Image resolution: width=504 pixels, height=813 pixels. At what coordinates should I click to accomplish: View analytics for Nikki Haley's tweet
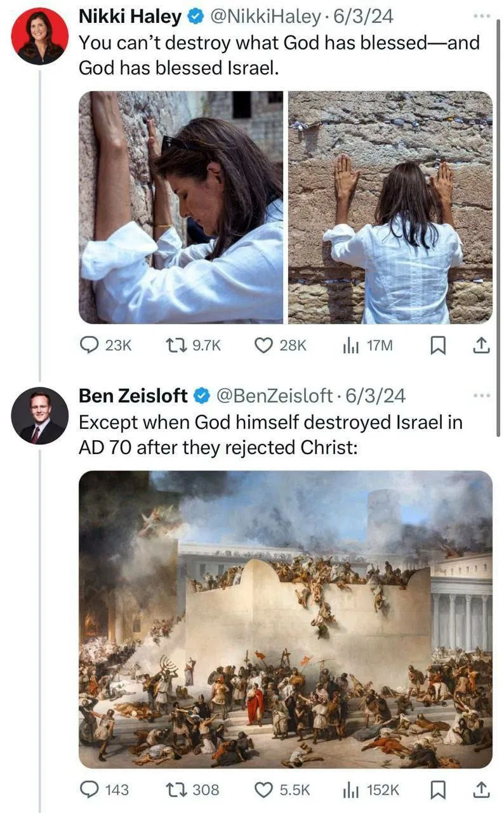350,345
